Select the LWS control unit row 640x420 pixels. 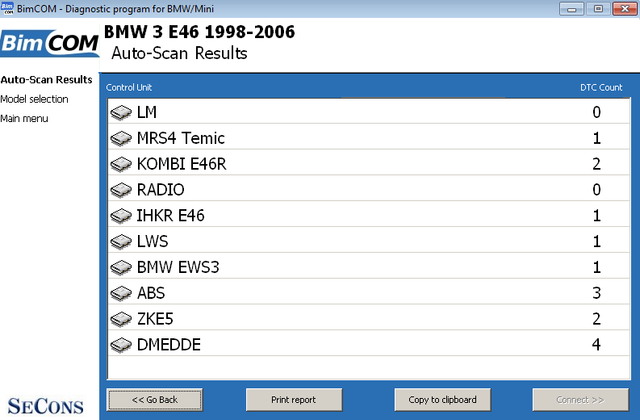click(x=369, y=241)
